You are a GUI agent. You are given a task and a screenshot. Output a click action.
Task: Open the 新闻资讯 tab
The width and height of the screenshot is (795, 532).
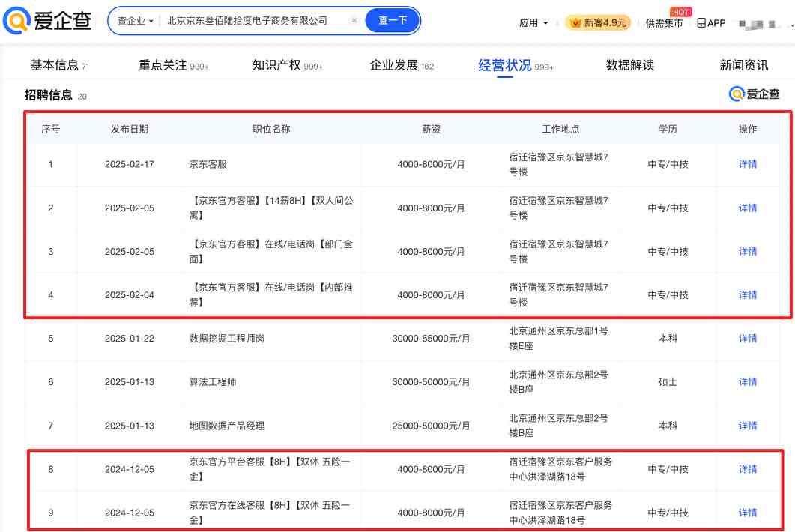coord(743,65)
